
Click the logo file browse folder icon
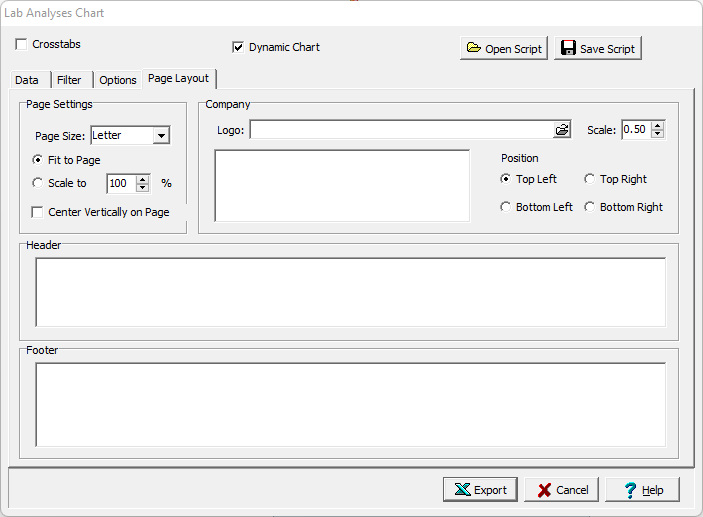(562, 130)
